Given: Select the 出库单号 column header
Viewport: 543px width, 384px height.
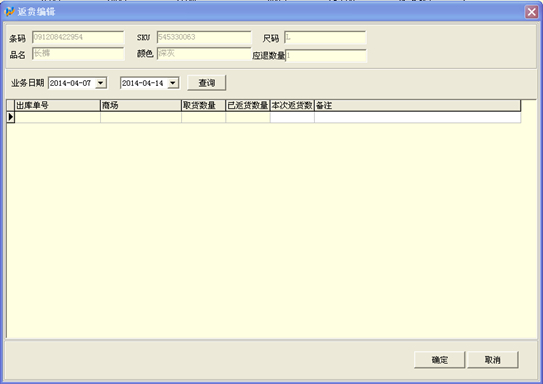Looking at the screenshot, I should point(57,106).
